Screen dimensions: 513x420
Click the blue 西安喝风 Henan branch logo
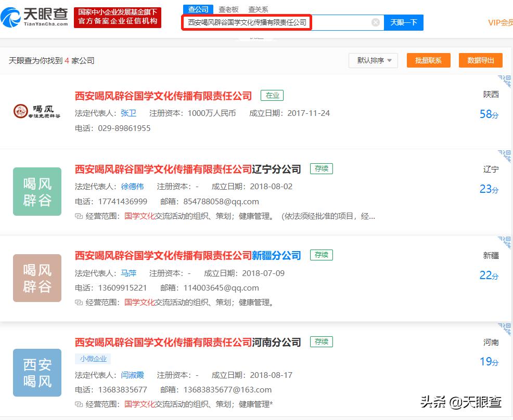point(37,373)
